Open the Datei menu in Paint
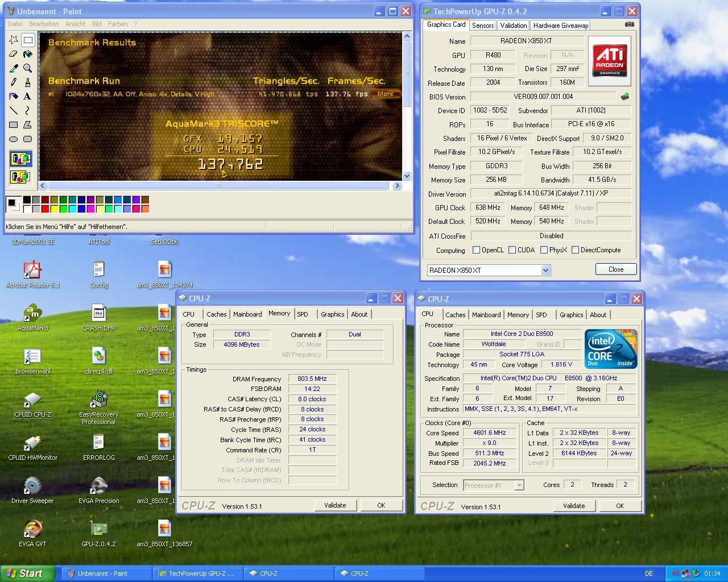728x582 pixels. [15, 24]
